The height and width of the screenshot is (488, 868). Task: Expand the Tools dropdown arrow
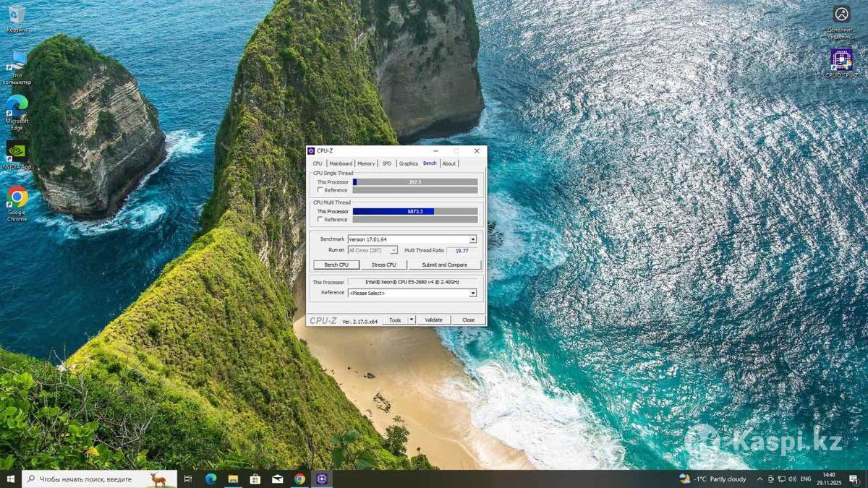(x=412, y=320)
